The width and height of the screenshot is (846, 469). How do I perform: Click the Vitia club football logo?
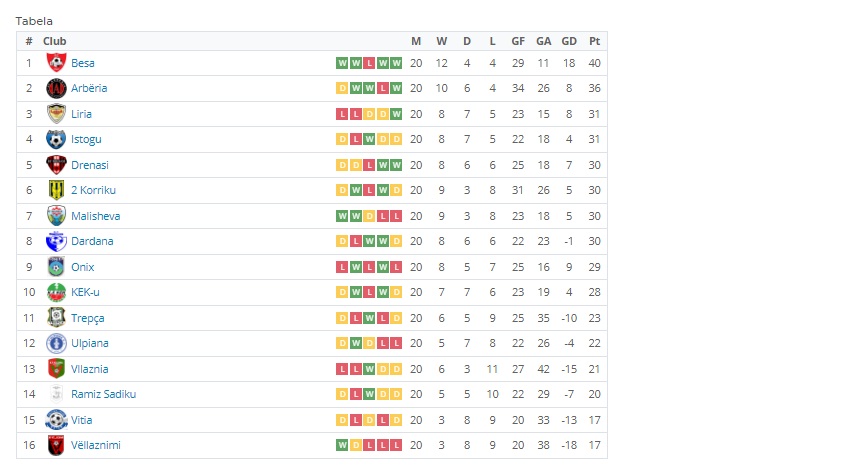(56, 420)
